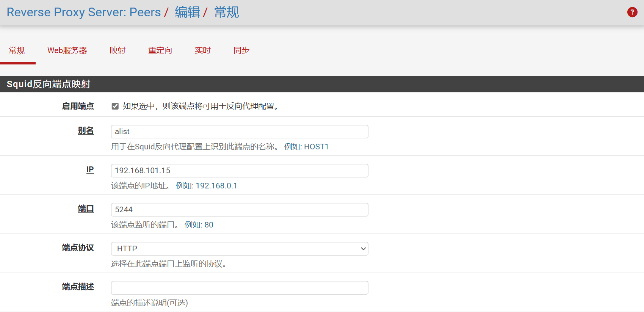Click the 编辑 breadcrumb link
Viewport: 644px width, 312px height.
[x=187, y=12]
